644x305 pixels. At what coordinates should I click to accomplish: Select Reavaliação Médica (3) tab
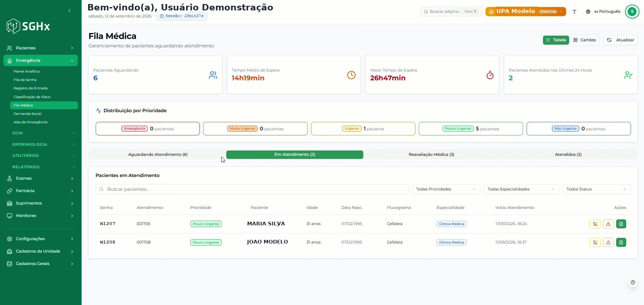[x=431, y=155]
